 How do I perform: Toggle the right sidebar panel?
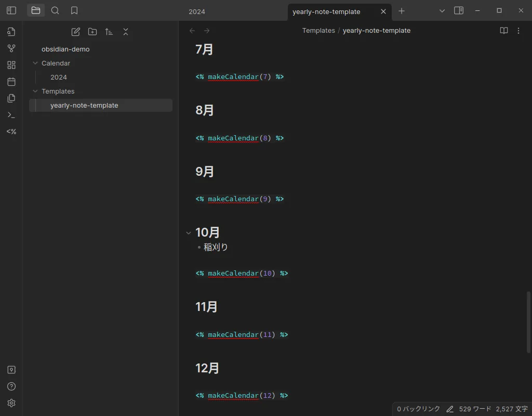point(459,10)
